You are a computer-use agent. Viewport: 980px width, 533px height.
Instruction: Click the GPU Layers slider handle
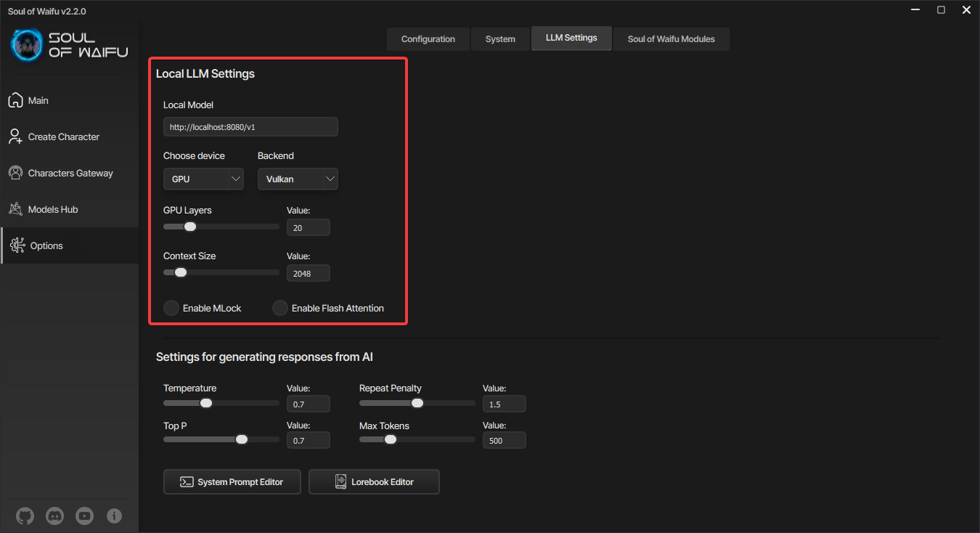point(190,227)
